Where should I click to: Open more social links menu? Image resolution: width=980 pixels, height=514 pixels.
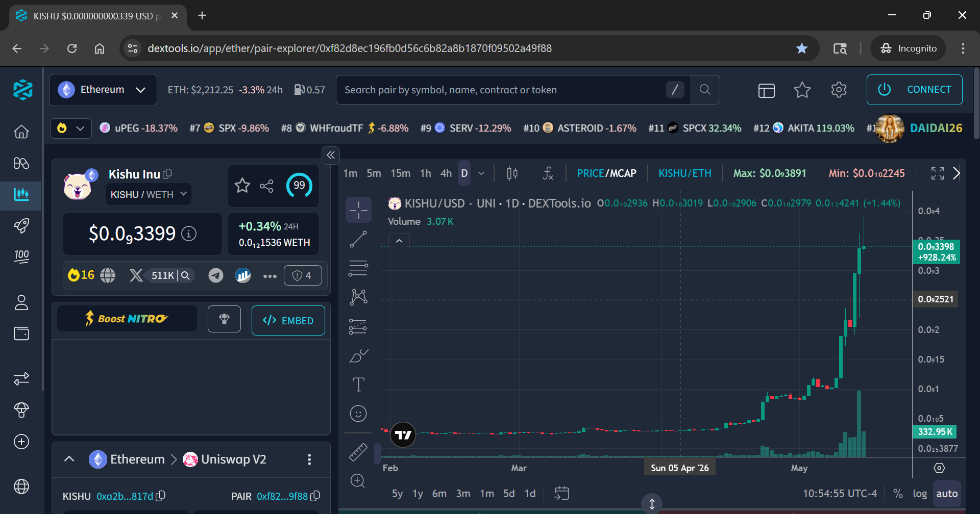tap(269, 276)
